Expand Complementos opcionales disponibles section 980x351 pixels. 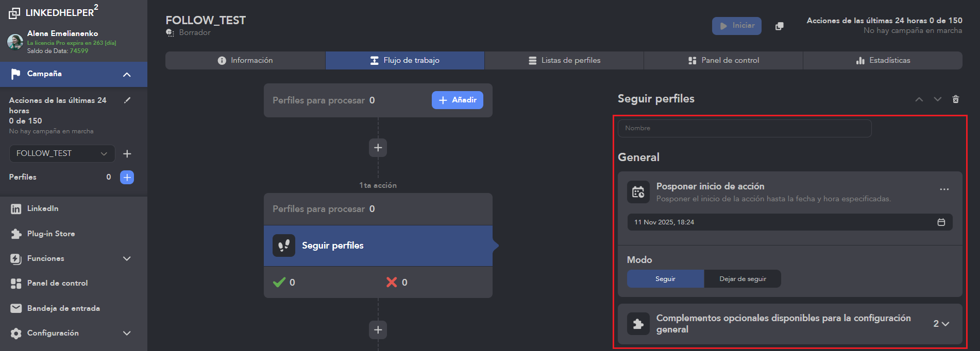coord(940,324)
